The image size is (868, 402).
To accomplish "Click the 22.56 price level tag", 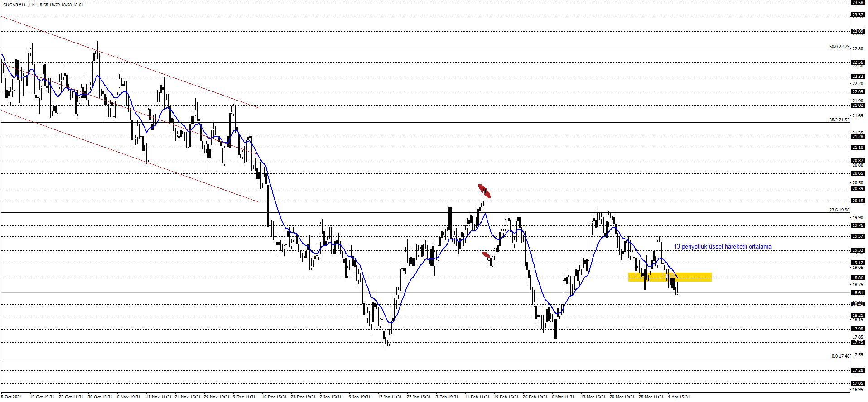I will point(858,62).
